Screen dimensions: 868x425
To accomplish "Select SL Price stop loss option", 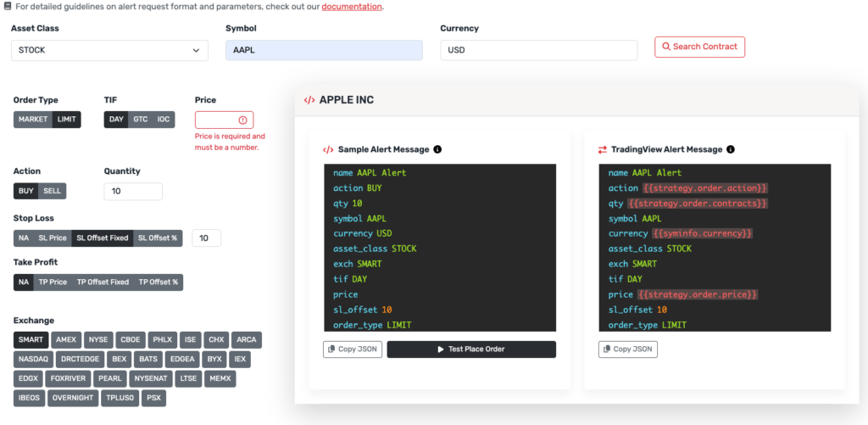I will (x=53, y=238).
